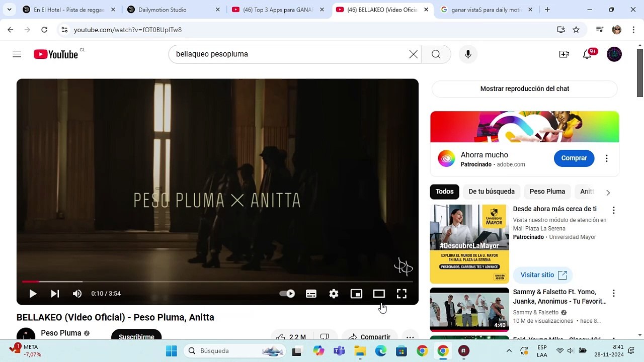Click the Compartir share button

click(369, 336)
